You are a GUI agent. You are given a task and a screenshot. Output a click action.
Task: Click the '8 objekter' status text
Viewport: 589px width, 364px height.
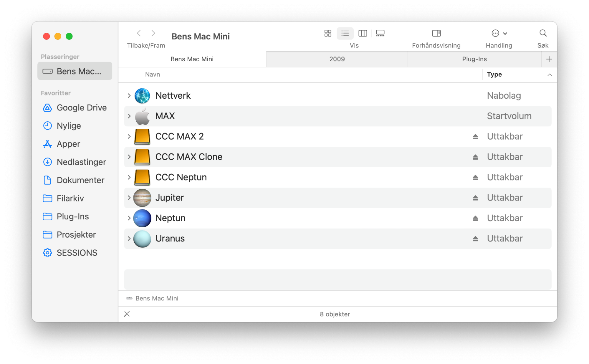tap(335, 314)
